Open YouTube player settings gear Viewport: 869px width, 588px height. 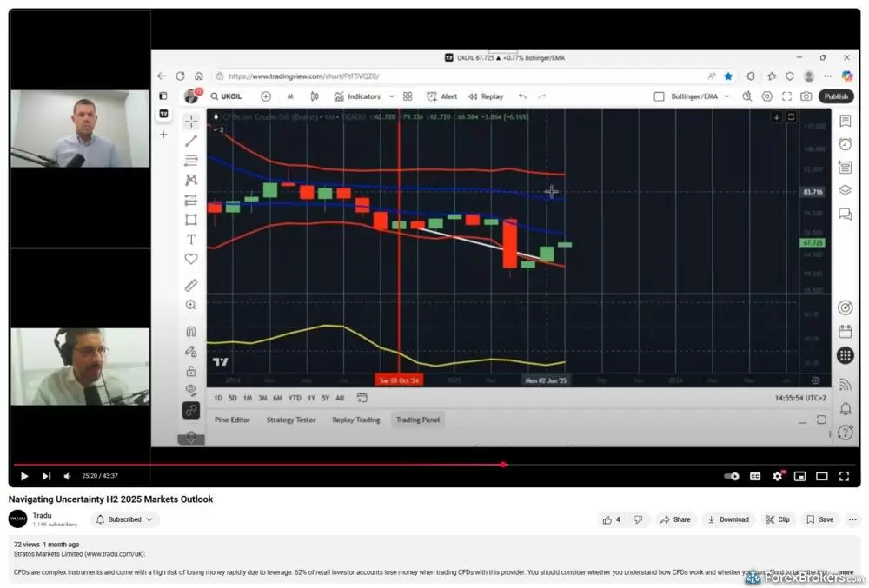coord(778,476)
